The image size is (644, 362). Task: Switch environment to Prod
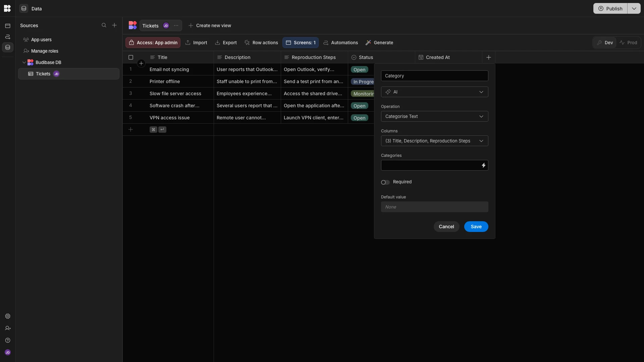[628, 43]
